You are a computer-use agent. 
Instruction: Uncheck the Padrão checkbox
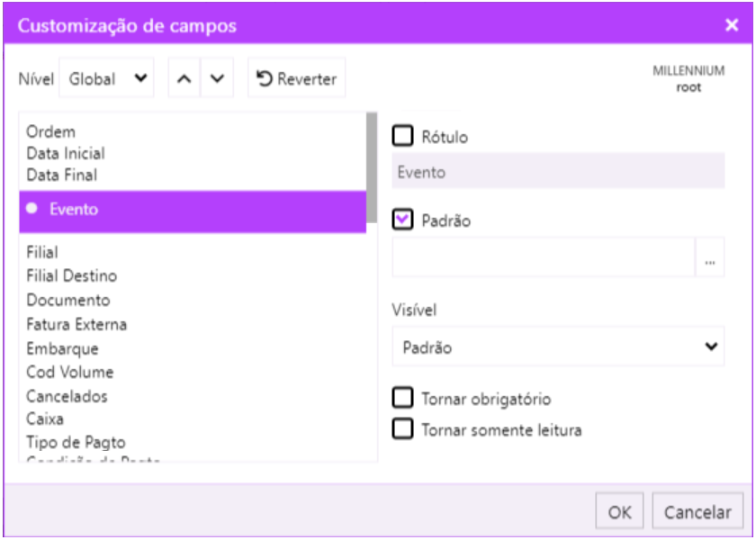(403, 220)
